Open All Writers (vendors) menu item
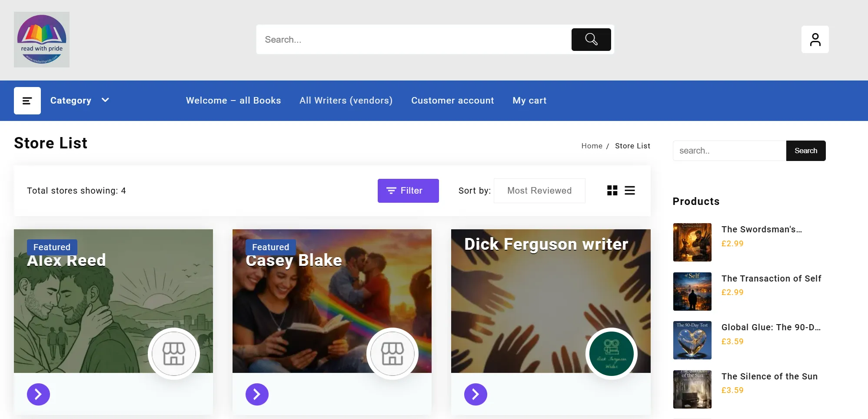The height and width of the screenshot is (419, 868). pyautogui.click(x=346, y=101)
